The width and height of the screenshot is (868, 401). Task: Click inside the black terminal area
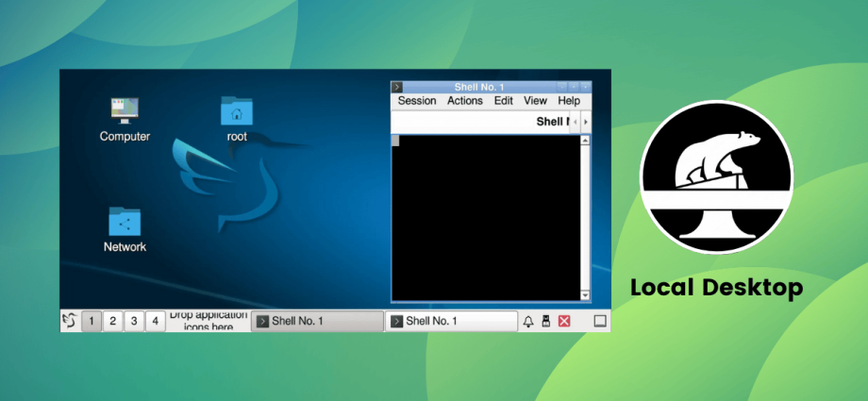pos(486,218)
